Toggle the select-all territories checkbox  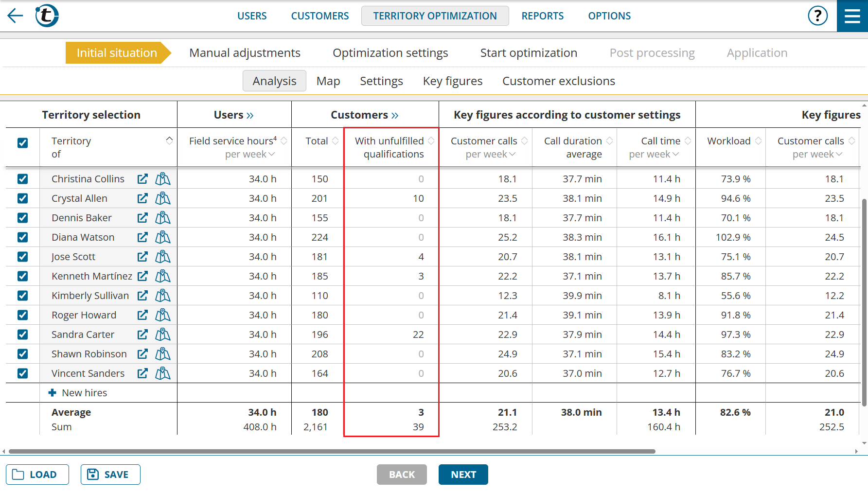(22, 143)
